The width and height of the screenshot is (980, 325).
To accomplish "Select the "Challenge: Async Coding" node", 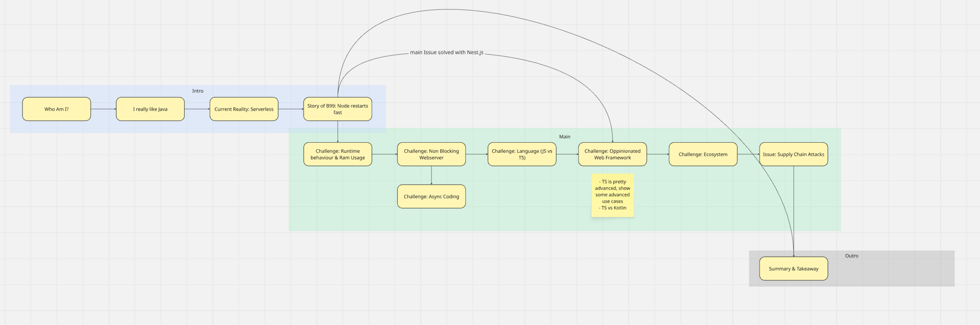I will click(x=431, y=196).
